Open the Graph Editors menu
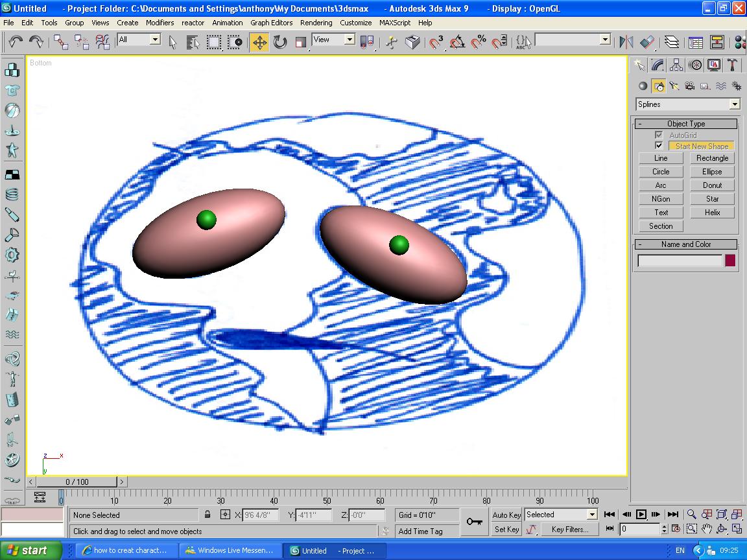Viewport: 747px width, 560px height. pos(272,23)
